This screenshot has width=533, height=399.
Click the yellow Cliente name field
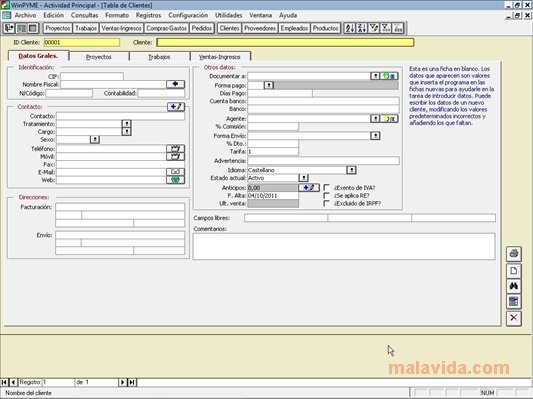point(285,42)
